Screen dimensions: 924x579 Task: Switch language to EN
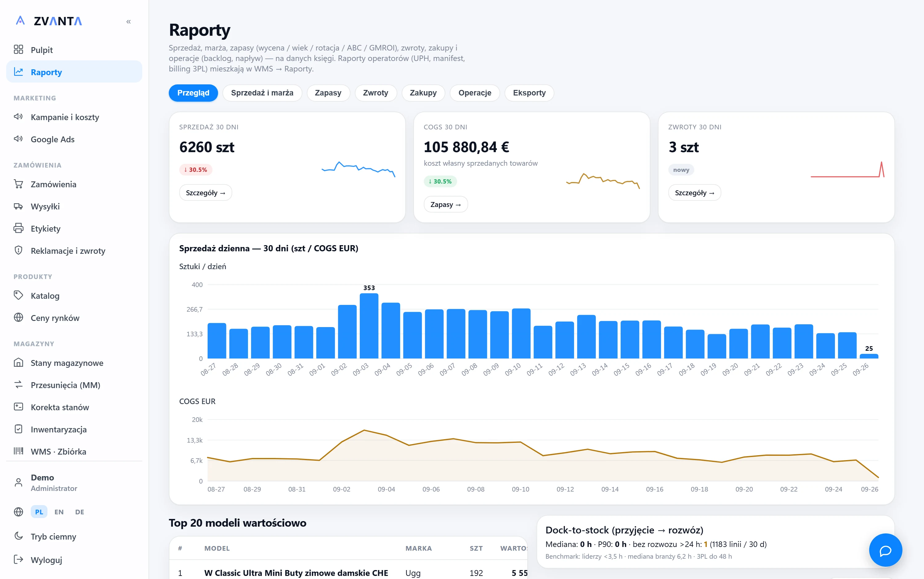pos(59,512)
